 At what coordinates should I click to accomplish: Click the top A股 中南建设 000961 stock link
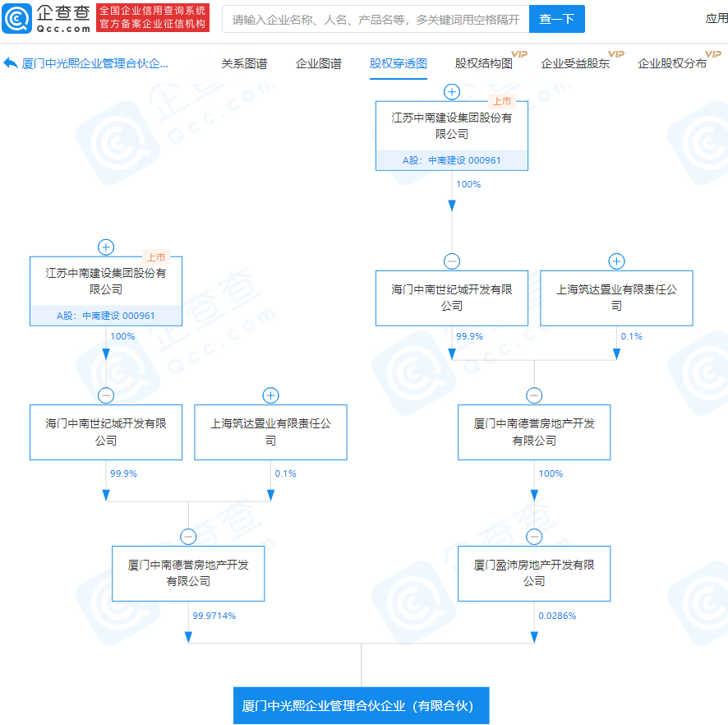[452, 160]
